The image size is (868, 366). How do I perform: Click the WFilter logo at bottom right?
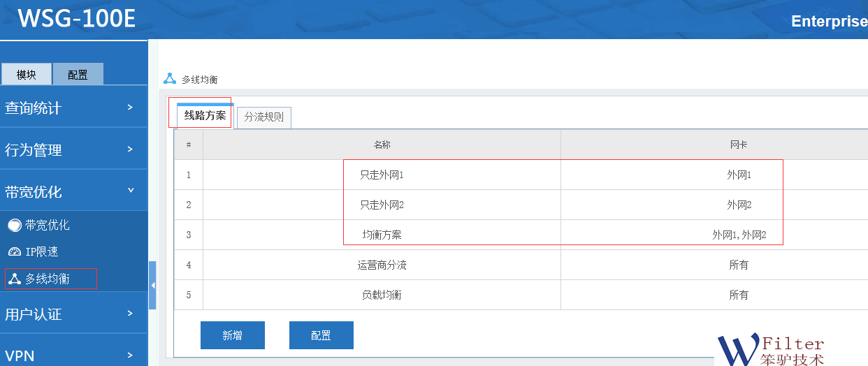(769, 349)
